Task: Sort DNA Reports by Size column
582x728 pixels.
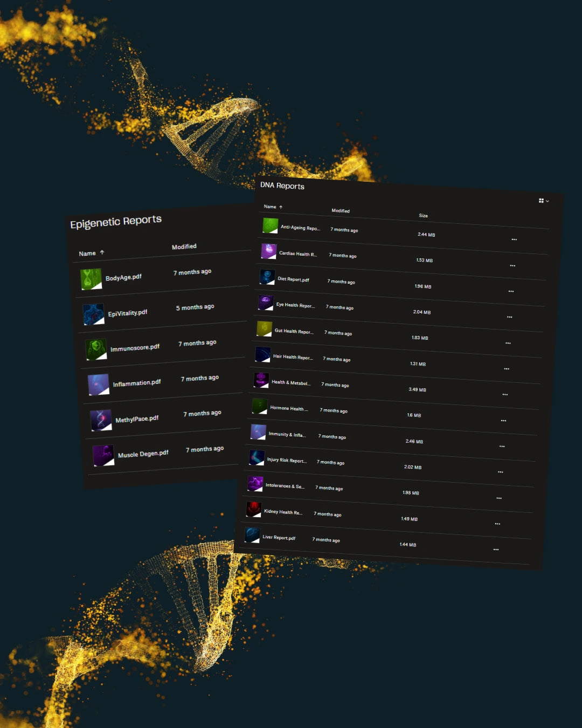Action: [x=424, y=216]
